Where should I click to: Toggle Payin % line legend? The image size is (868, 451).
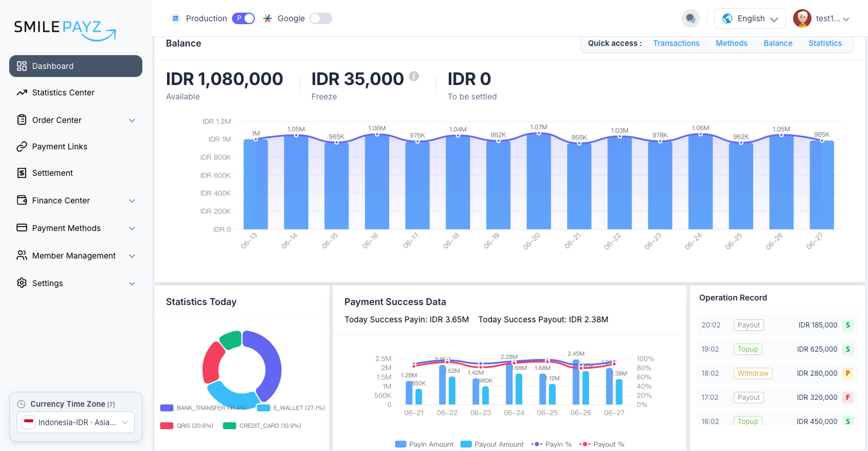(552, 444)
